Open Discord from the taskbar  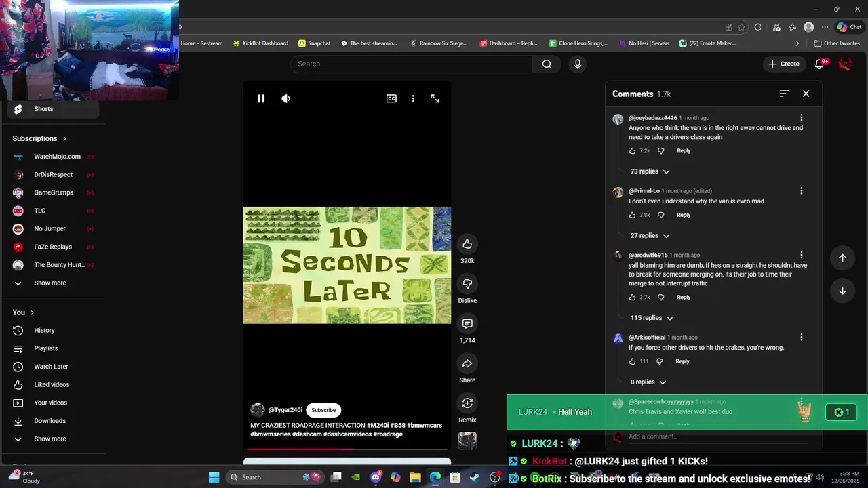[x=376, y=477]
